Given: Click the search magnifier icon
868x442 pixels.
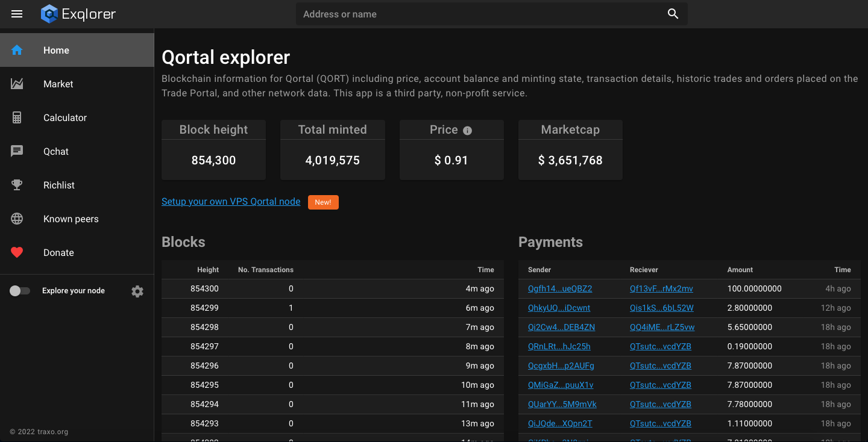Looking at the screenshot, I should click(x=673, y=14).
